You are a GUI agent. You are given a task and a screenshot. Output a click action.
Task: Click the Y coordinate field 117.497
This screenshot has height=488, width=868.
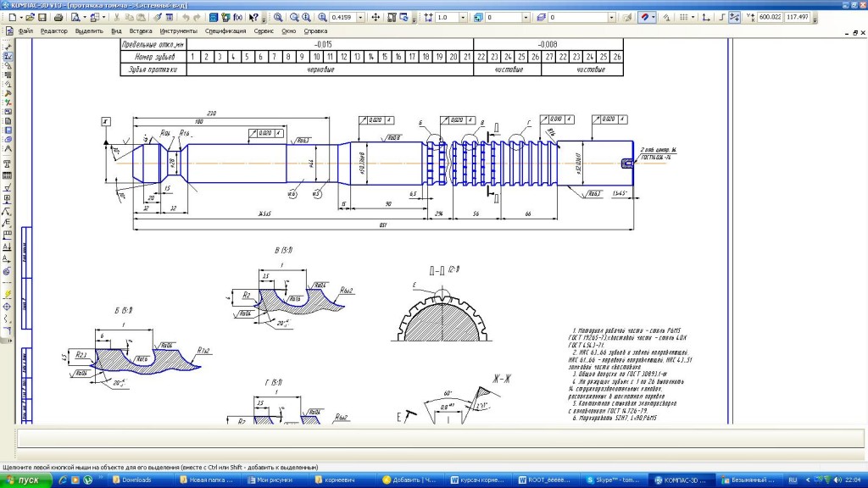[798, 17]
